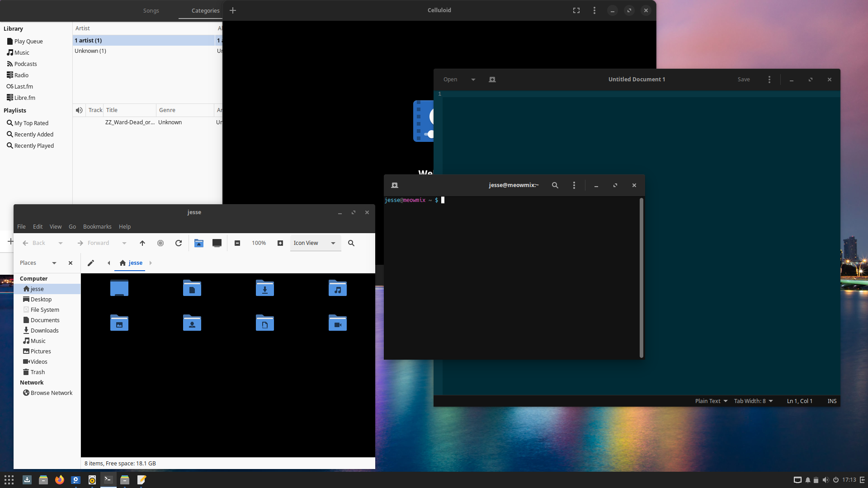Select Browse Network in sidebar
868x488 pixels.
pos(47,393)
